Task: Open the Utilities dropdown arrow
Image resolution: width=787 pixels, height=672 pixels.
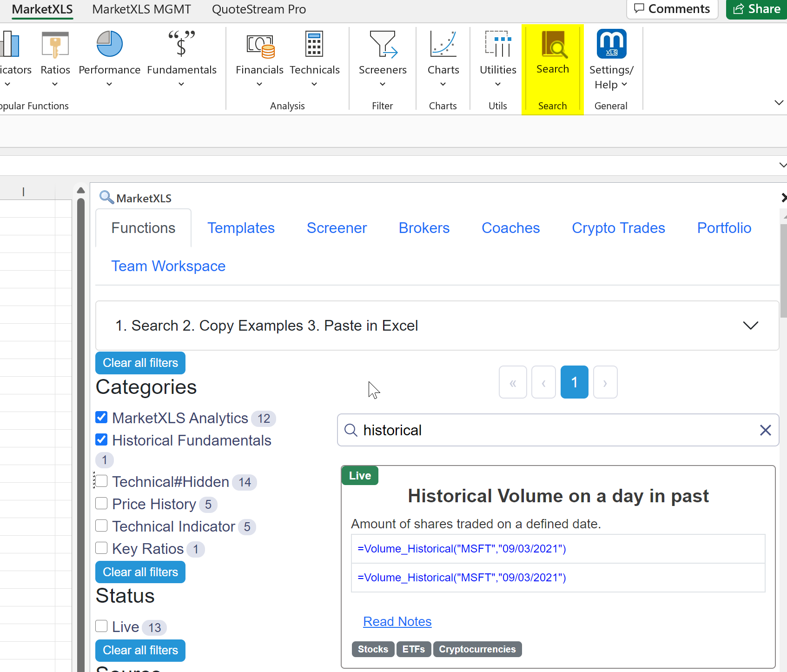Action: coord(498,84)
